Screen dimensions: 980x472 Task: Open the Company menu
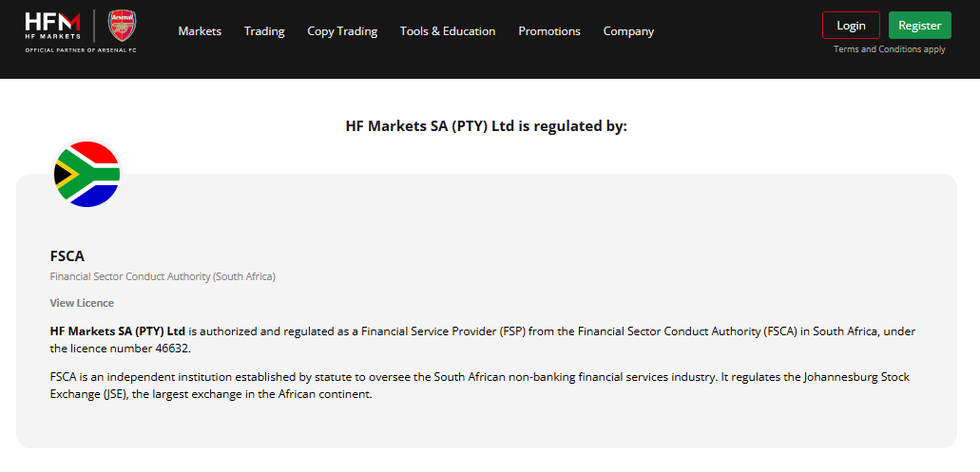(628, 31)
